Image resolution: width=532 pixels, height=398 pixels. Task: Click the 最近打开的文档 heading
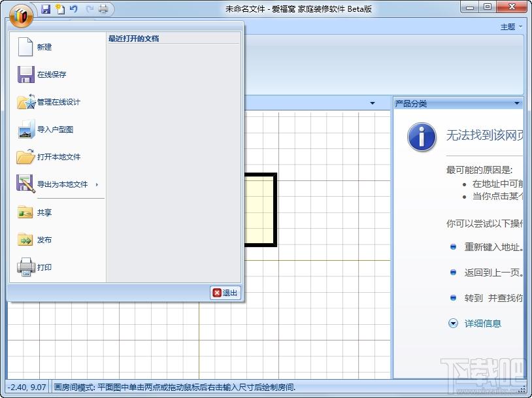(x=134, y=39)
